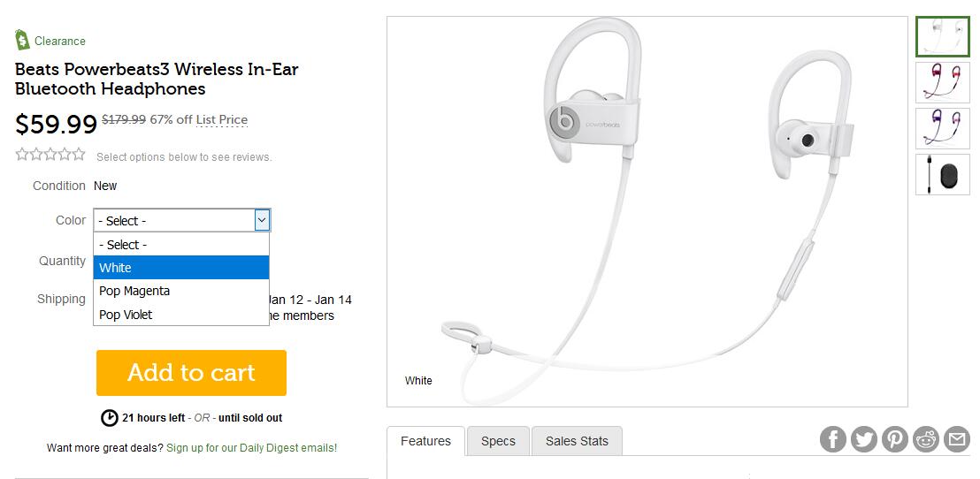The width and height of the screenshot is (980, 479).
Task: Choose the "- Select -" placeholder option
Action: pyautogui.click(x=181, y=244)
